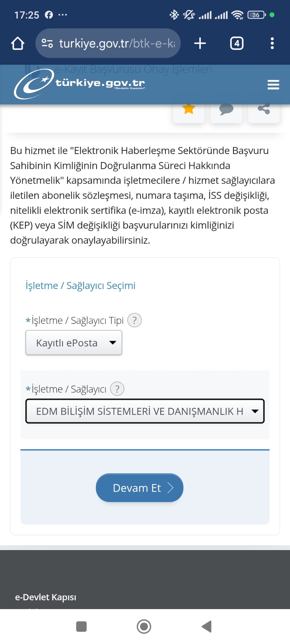Screen dimensions: 290x644
Task: Show help for İşletme / Sağlayıcı Tipi
Action: (134, 320)
